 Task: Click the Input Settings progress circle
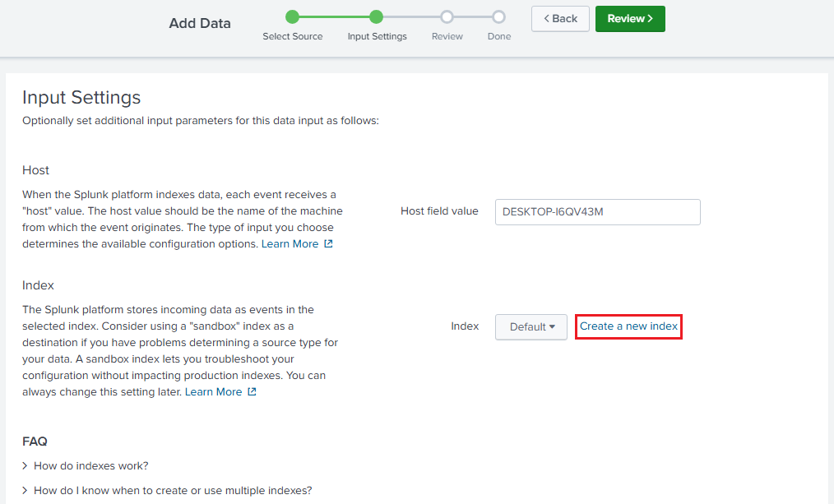(377, 16)
